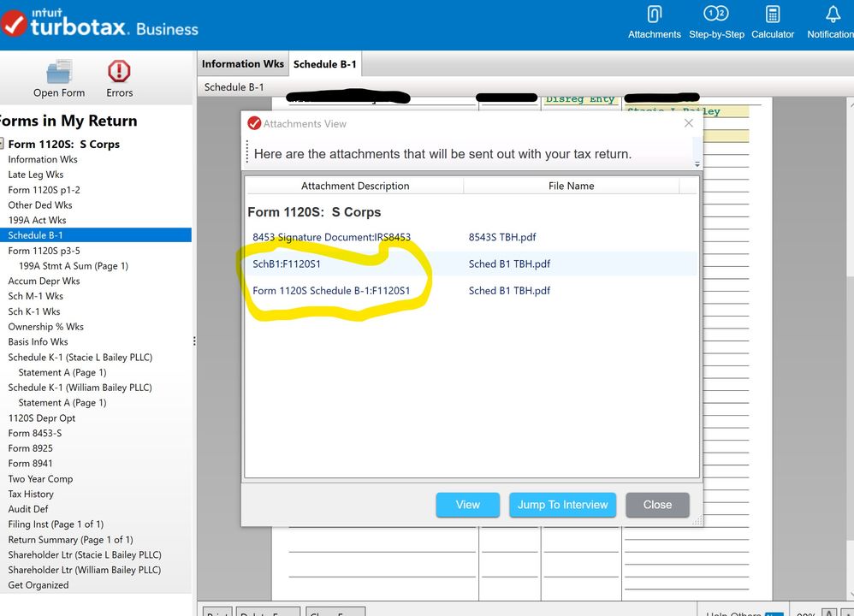Viewport: 854px width, 616px height.
Task: Open Audit Def form
Action: [27, 509]
